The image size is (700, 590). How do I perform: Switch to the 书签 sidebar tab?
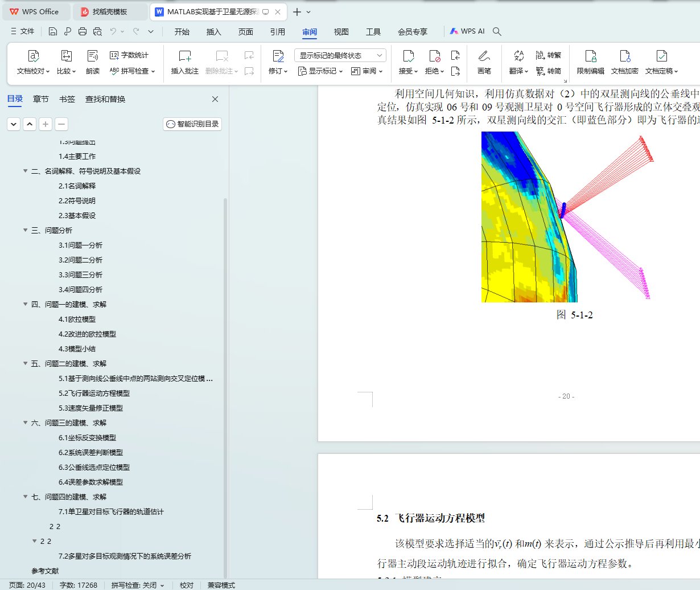(67, 99)
